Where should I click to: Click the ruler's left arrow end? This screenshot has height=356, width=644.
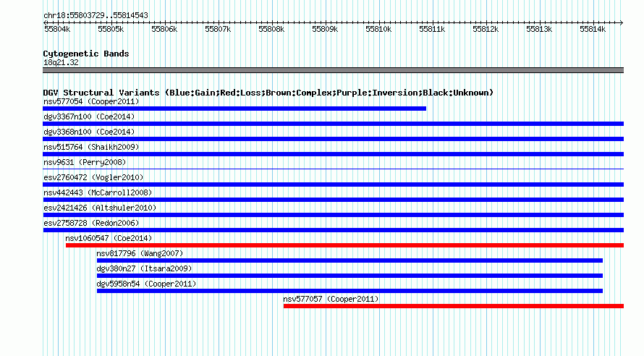[x=45, y=22]
